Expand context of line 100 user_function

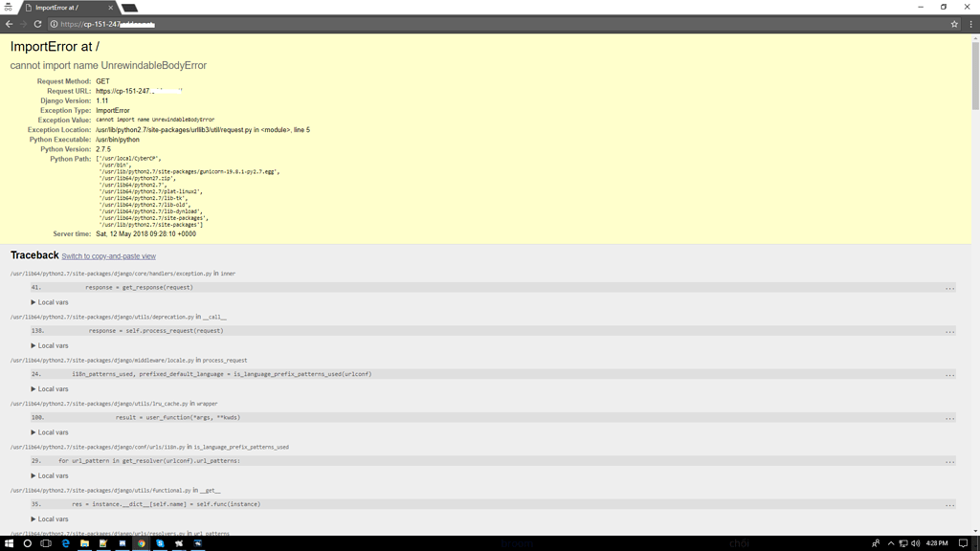pos(949,418)
